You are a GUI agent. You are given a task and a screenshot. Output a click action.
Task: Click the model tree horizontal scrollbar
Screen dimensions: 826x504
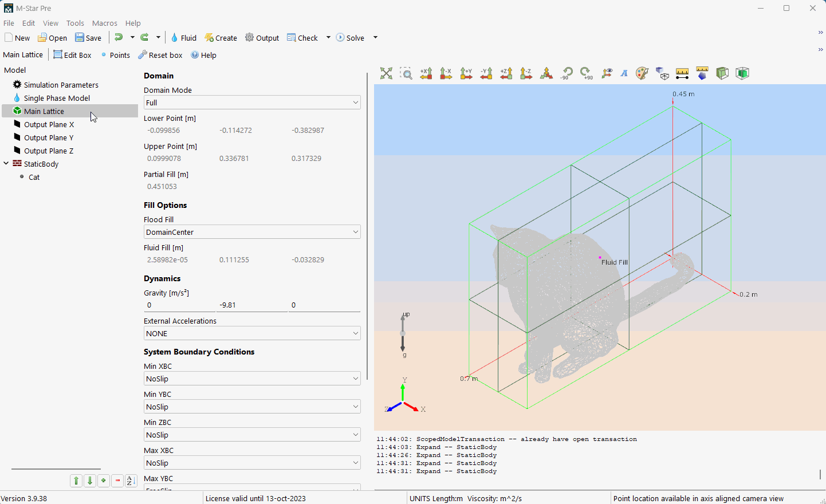56,469
